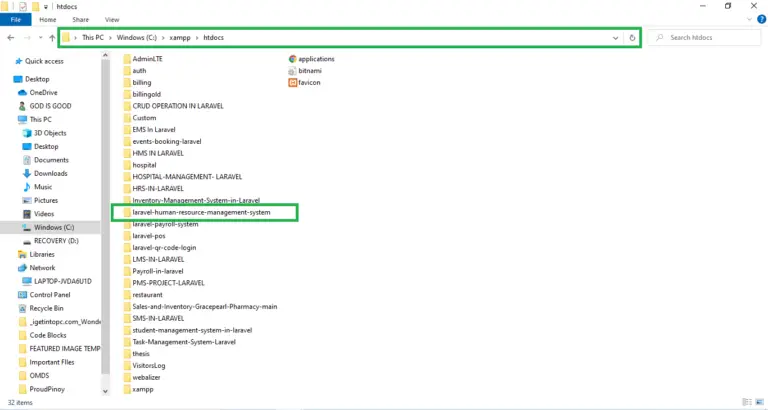Viewport: 768px width, 410px height.
Task: Select 'CRUD OPERATION IN LARAVEL' folder name
Action: (x=178, y=106)
